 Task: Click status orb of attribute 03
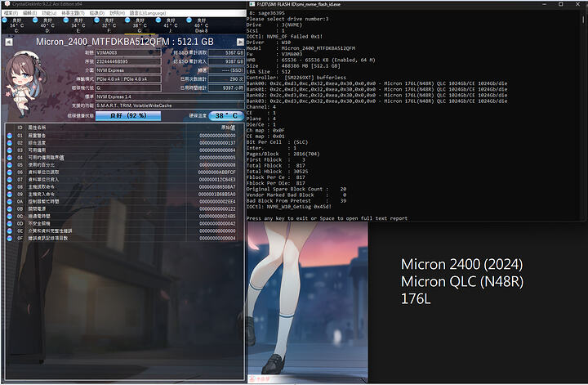[x=10, y=150]
